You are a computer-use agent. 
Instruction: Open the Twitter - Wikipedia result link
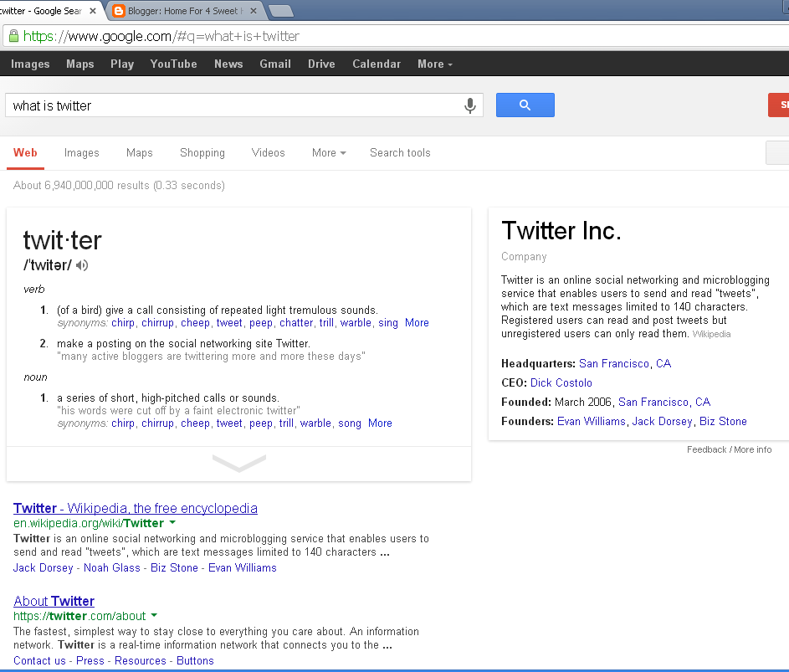(136, 509)
